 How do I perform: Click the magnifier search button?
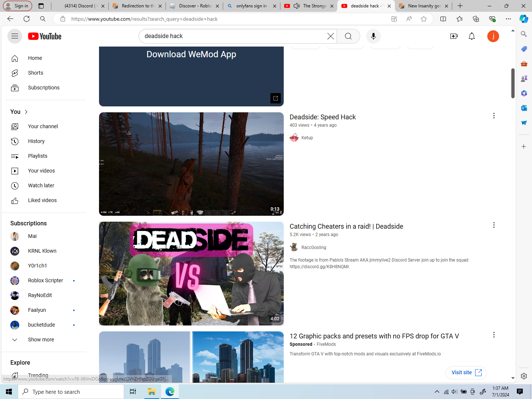(x=348, y=36)
